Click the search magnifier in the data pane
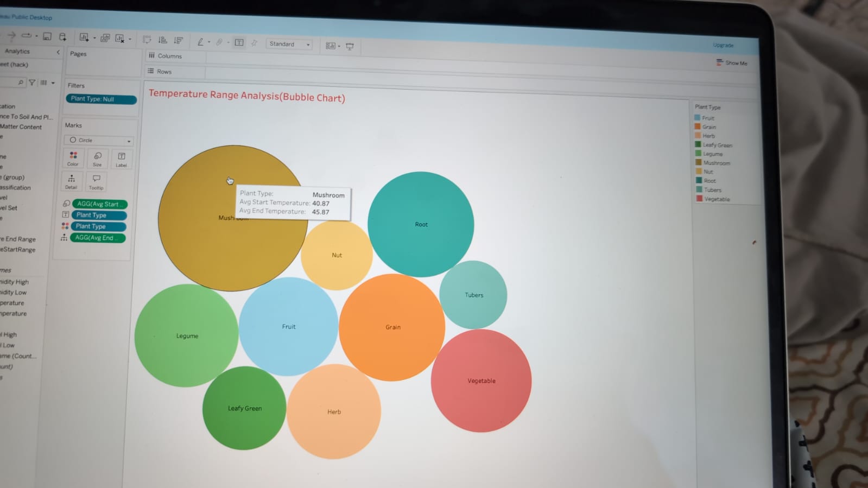Image resolution: width=868 pixels, height=488 pixels. (21, 83)
